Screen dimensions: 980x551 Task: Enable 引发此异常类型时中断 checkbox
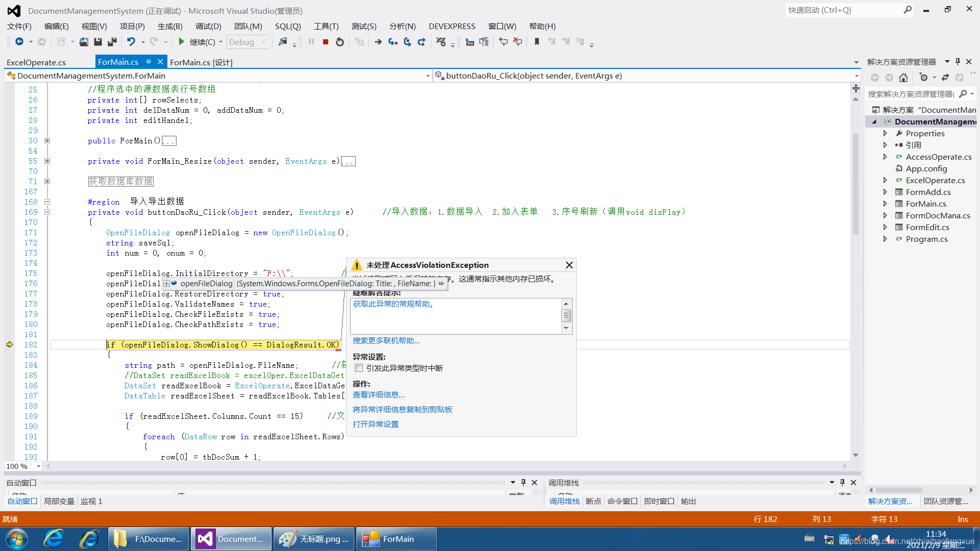(x=359, y=368)
